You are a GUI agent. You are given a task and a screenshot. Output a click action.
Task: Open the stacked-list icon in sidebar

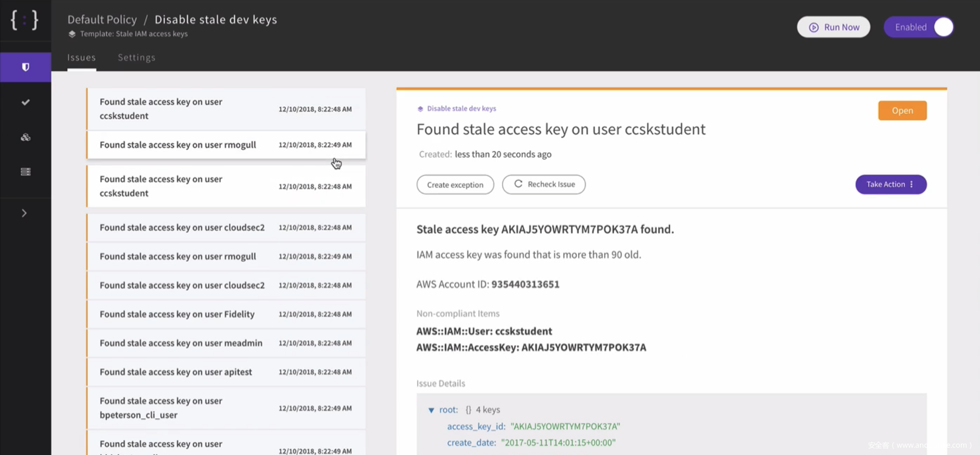pos(25,172)
